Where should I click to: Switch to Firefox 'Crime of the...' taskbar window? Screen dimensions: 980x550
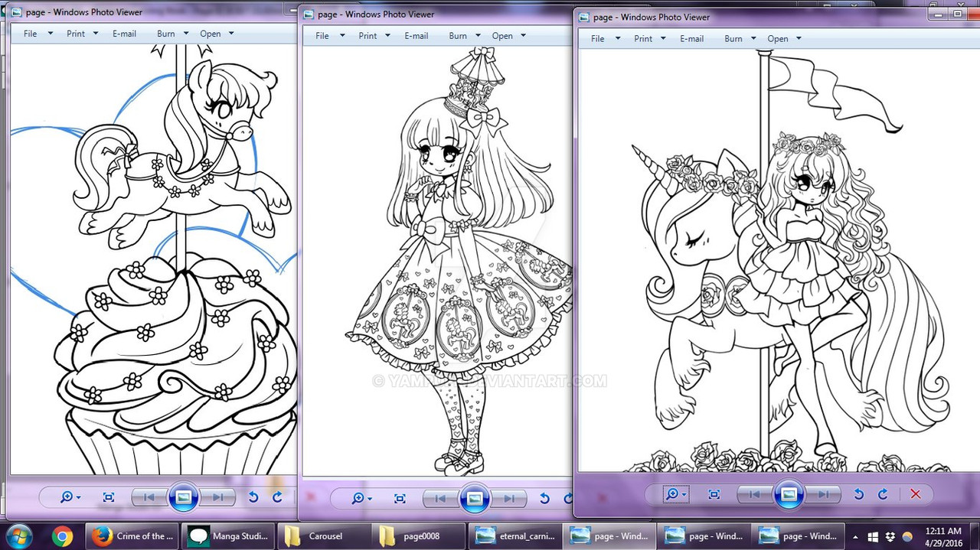coord(133,536)
